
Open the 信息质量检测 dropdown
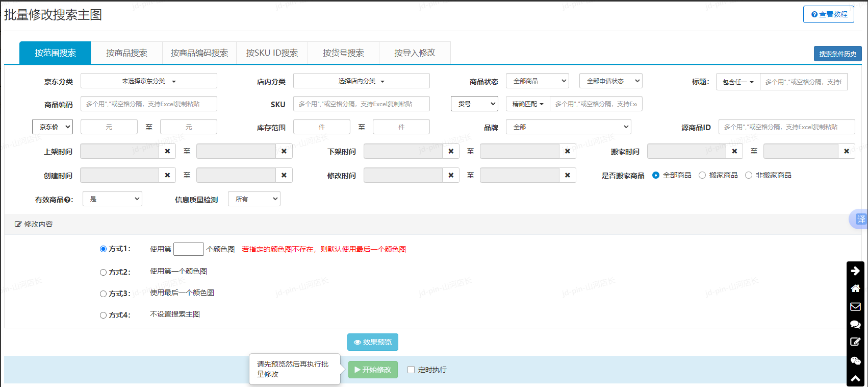click(254, 199)
